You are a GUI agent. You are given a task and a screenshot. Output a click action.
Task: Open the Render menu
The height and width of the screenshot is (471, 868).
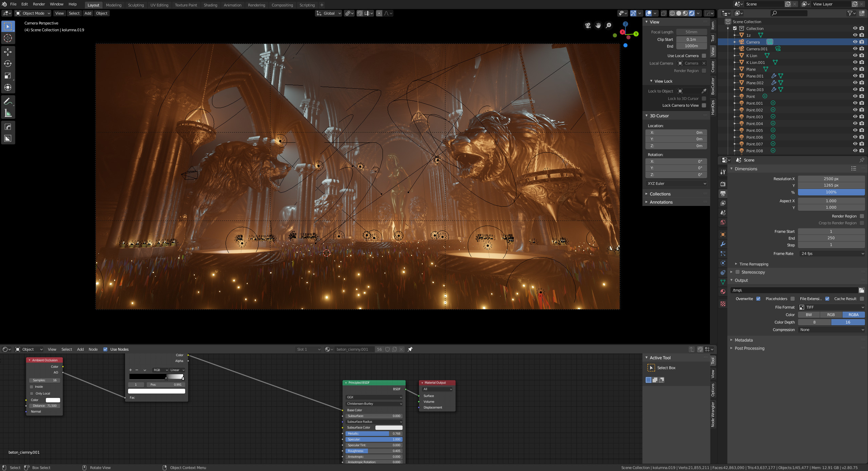[x=39, y=4]
